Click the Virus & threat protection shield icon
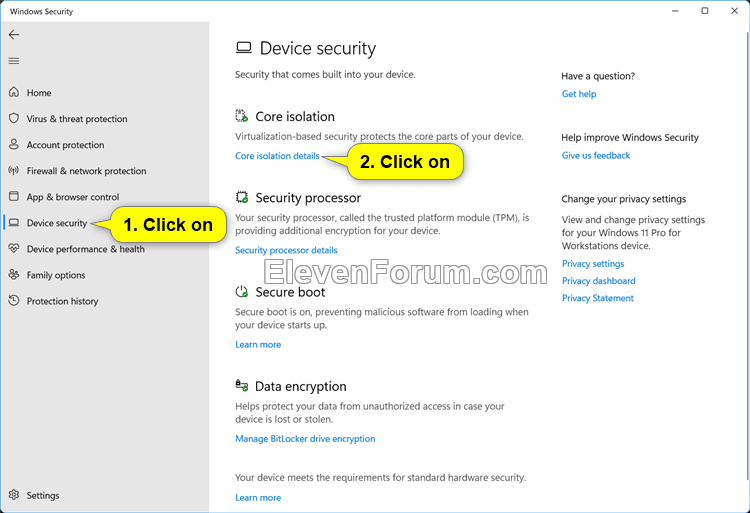Viewport: 750px width, 513px height. coord(14,119)
